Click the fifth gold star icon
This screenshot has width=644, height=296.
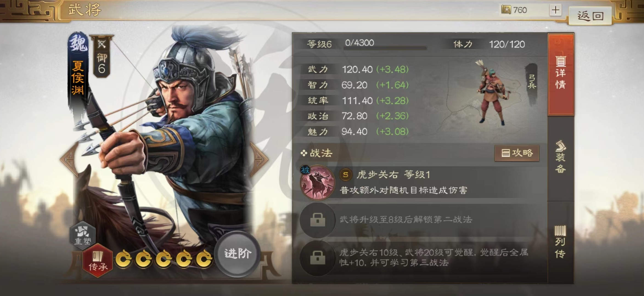tap(204, 259)
